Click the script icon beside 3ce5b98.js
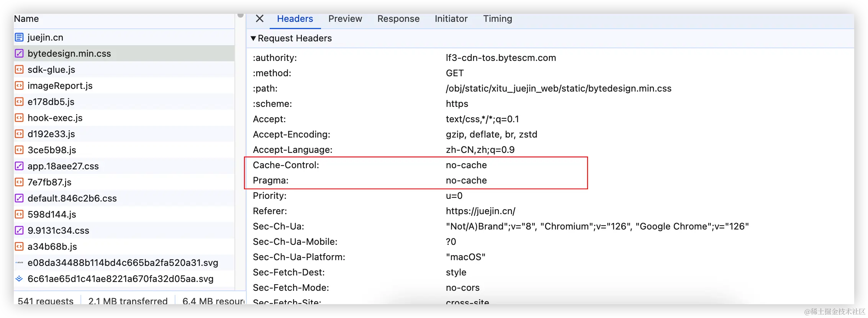Screen dimensions: 868x318 coord(19,150)
